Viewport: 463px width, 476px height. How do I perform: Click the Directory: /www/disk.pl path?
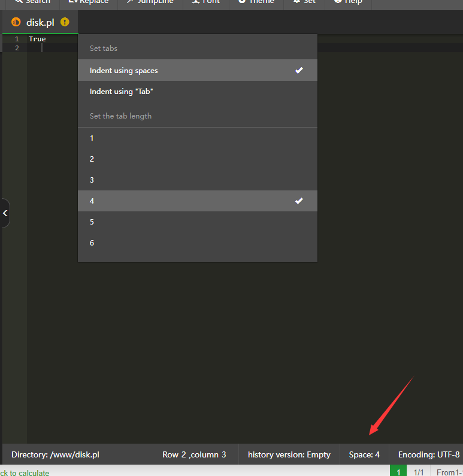tap(55, 454)
